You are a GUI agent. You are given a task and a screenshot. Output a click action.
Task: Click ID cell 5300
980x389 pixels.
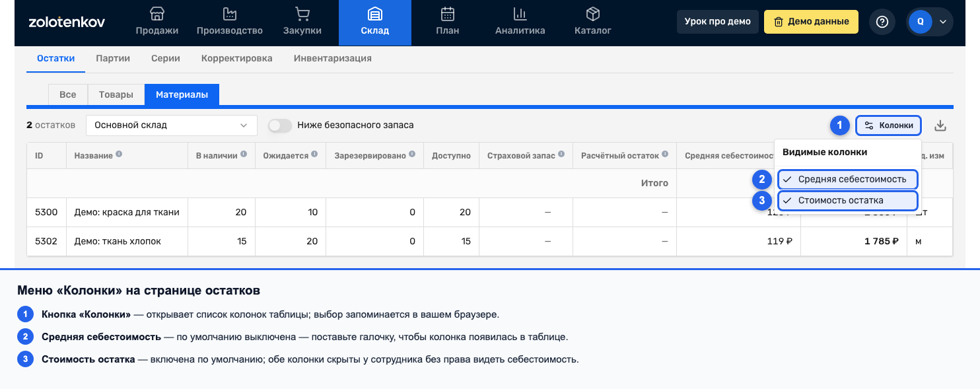pyautogui.click(x=46, y=212)
